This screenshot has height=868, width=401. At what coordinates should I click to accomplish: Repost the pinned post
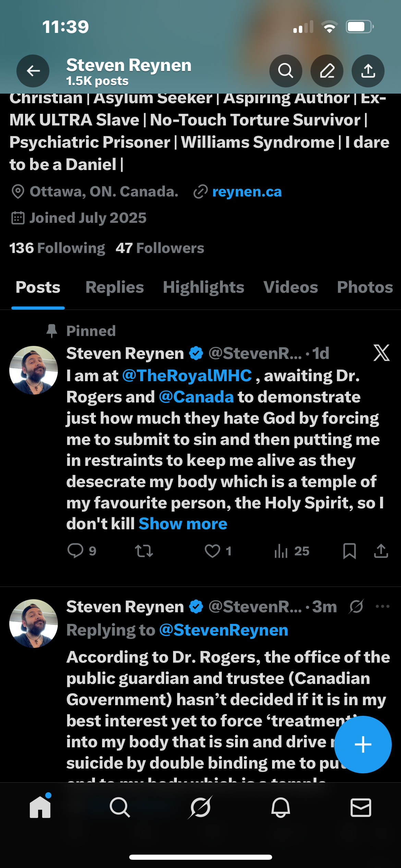point(144,551)
